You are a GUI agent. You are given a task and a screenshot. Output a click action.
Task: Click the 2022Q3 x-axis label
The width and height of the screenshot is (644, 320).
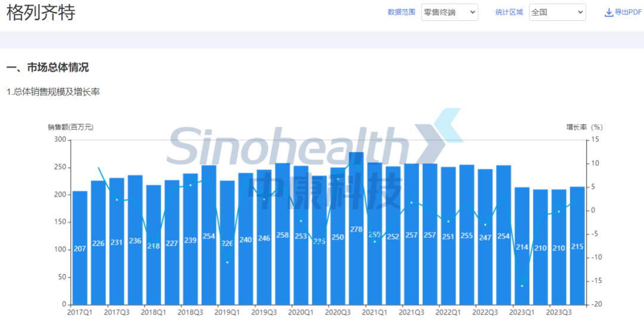click(485, 312)
